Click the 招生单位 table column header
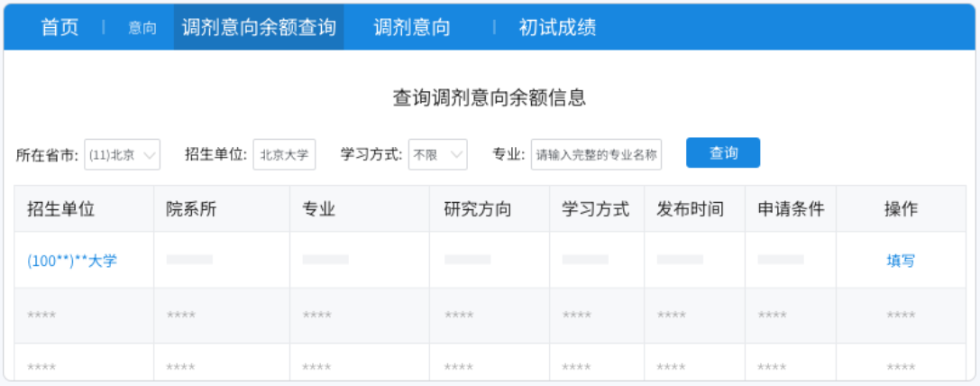Viewport: 980px width, 386px height. tap(61, 209)
